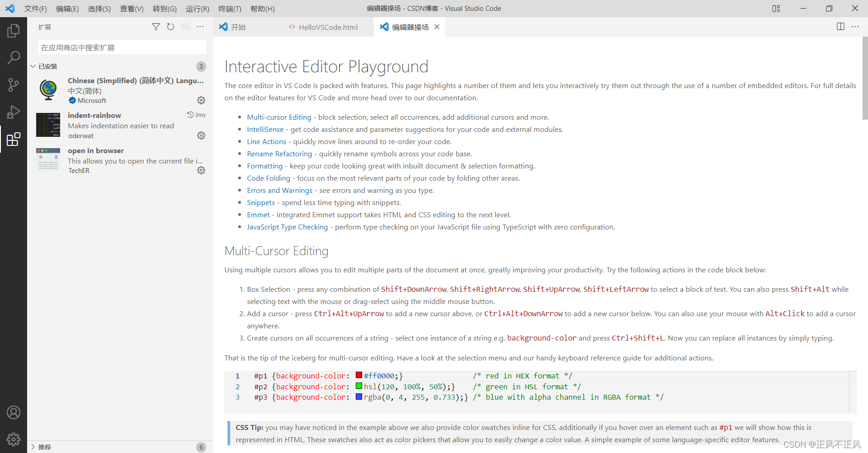Viewport: 868px width, 453px height.
Task: Expand the 推荐 section
Action: 120,447
